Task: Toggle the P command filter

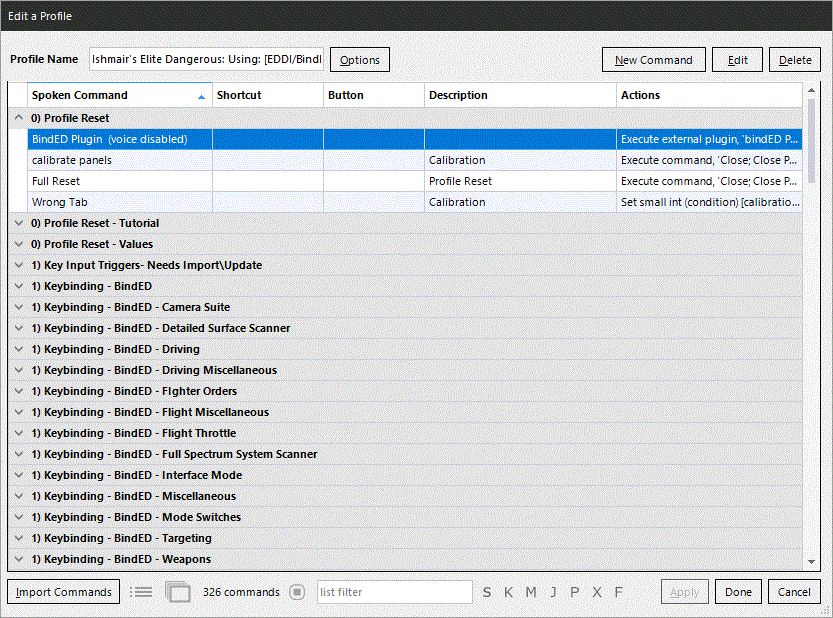Action: point(574,592)
